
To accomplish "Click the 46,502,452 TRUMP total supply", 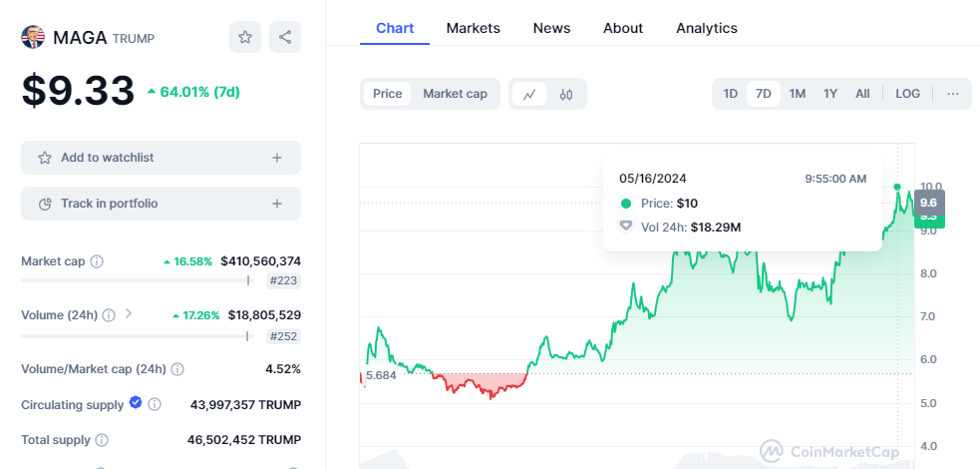I will [x=243, y=440].
